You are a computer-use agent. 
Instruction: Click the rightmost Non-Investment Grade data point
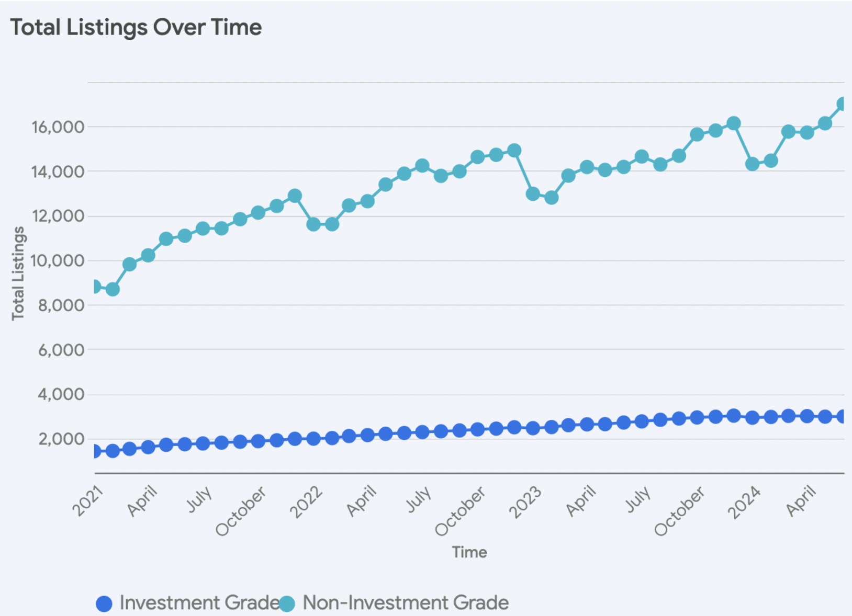coord(843,104)
